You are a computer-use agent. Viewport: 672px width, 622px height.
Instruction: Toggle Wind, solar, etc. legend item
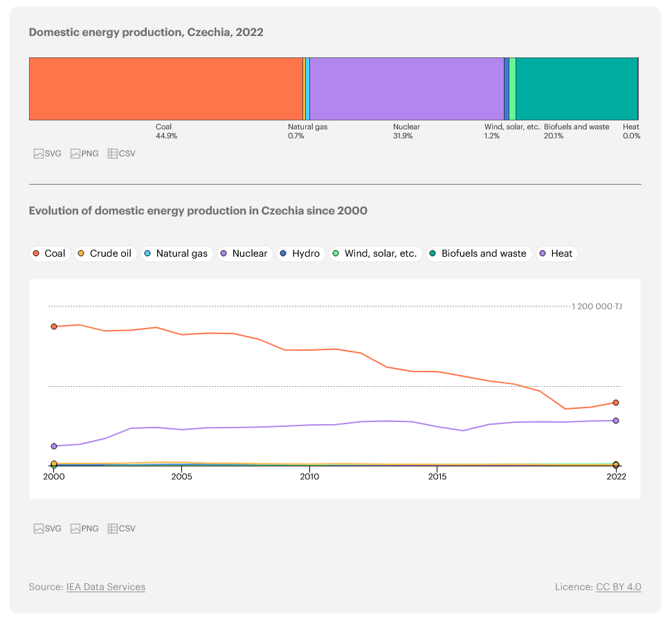pos(375,254)
